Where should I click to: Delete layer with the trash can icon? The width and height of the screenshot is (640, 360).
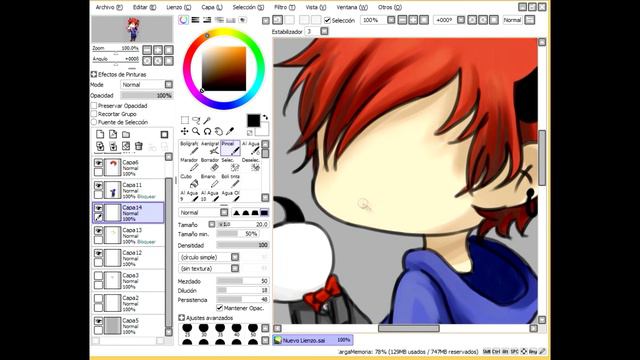[x=139, y=146]
